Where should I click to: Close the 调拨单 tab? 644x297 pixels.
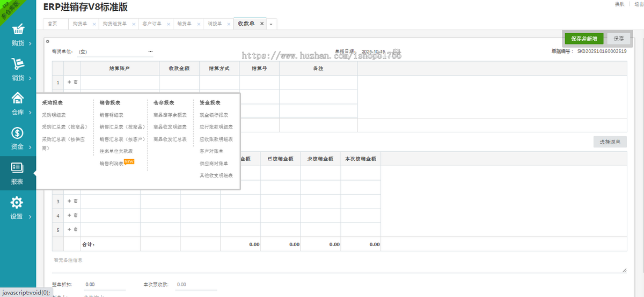[x=229, y=24]
